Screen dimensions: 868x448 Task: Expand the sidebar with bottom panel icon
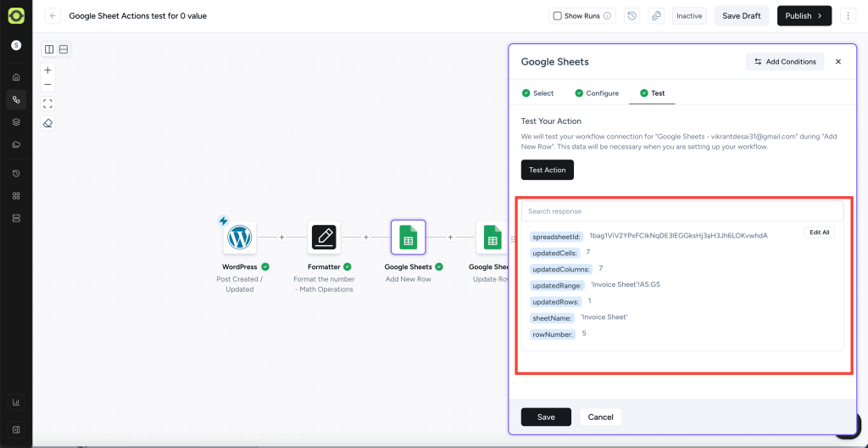point(16,429)
